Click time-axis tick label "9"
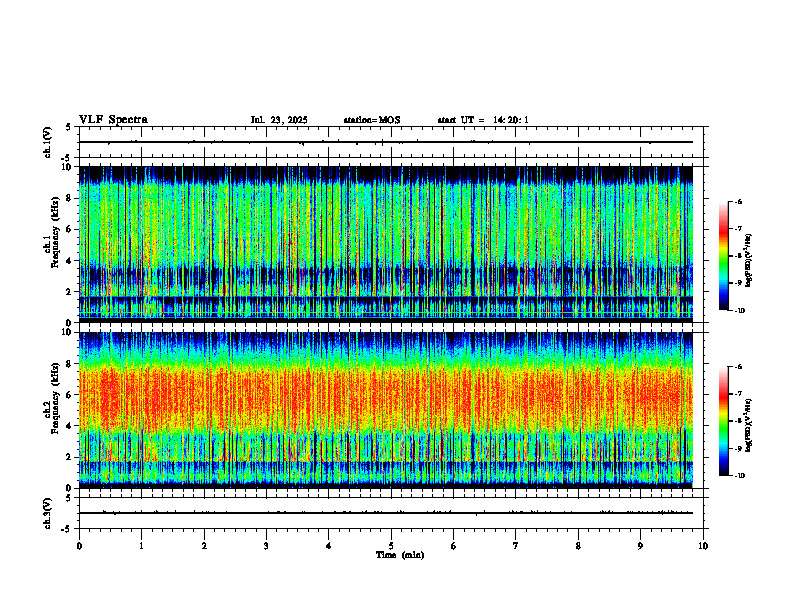 tap(640, 546)
